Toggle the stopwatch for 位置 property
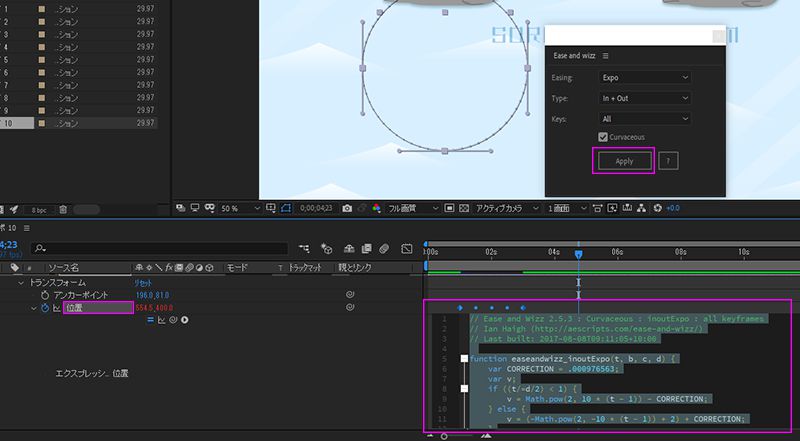Screen dimensions: 800x441 coord(44,308)
